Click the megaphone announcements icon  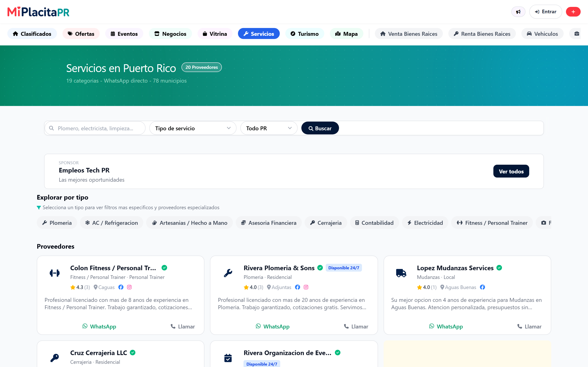[x=518, y=12]
